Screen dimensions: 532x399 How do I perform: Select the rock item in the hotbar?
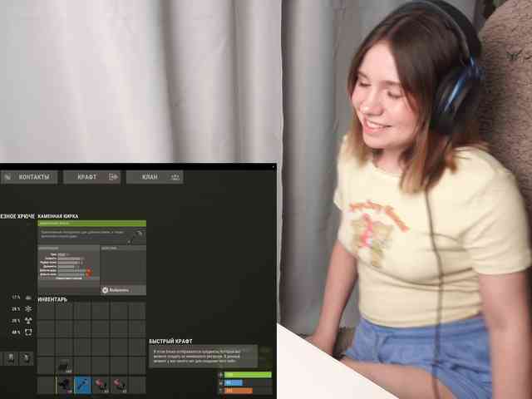[x=64, y=385]
